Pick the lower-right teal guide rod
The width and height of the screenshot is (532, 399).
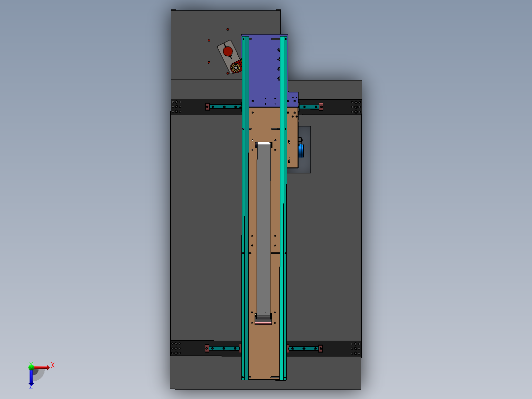(x=305, y=349)
